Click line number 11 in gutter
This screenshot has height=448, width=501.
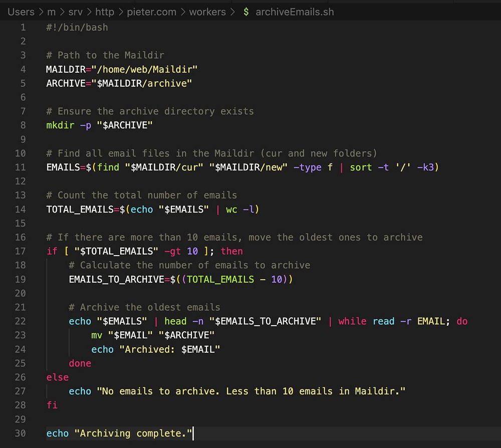point(20,167)
